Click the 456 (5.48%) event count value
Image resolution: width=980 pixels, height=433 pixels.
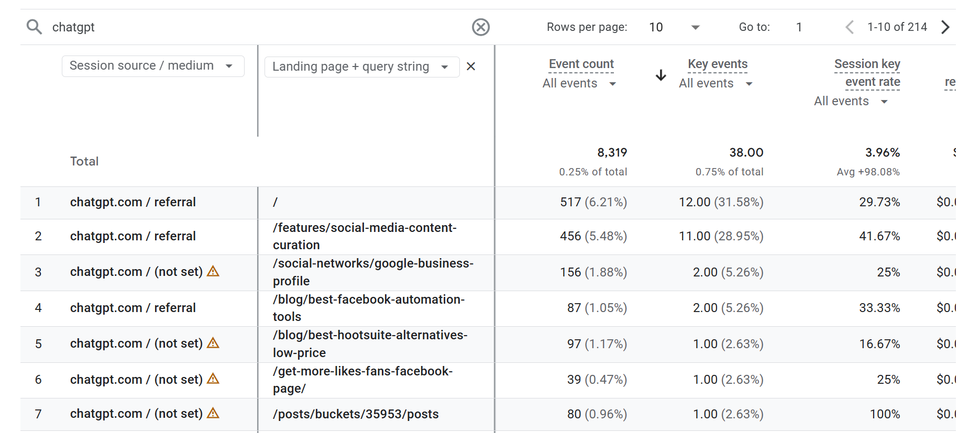point(593,236)
